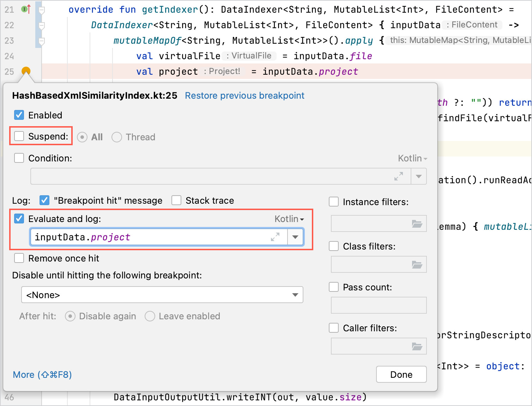The width and height of the screenshot is (532, 406).
Task: Click the expand editor icon in Condition field
Action: [x=399, y=176]
